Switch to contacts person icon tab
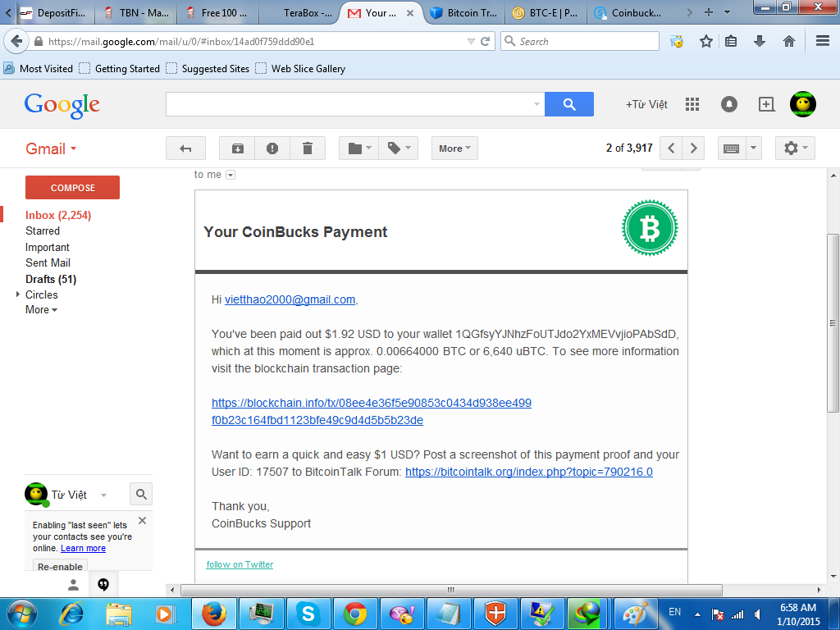Viewport: 840px width, 630px height. point(73,584)
